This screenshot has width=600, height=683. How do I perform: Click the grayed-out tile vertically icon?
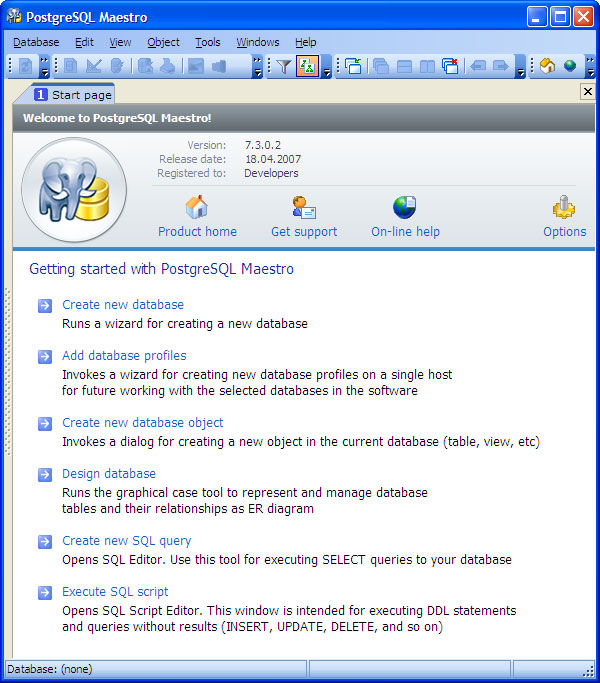pyautogui.click(x=427, y=66)
